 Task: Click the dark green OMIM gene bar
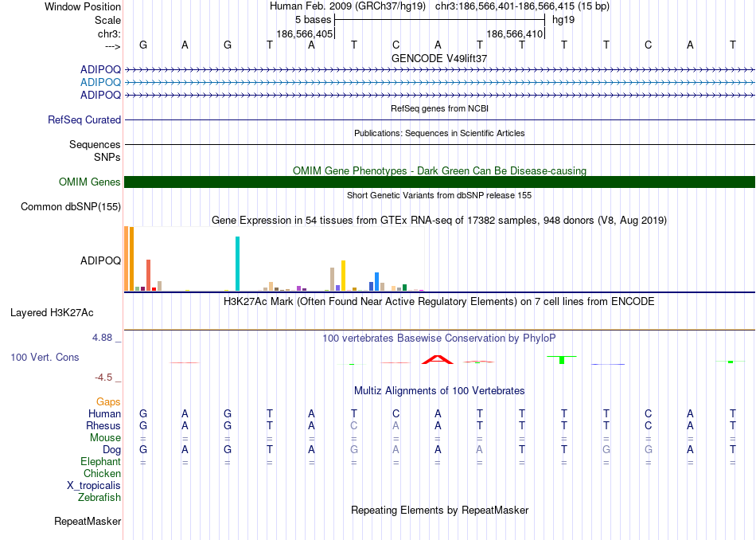[439, 182]
